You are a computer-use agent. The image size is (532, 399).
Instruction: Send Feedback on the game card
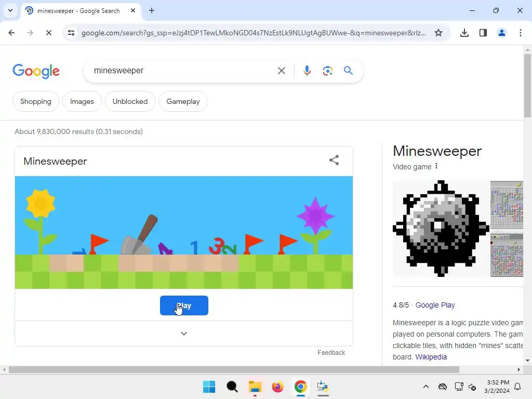tap(331, 353)
